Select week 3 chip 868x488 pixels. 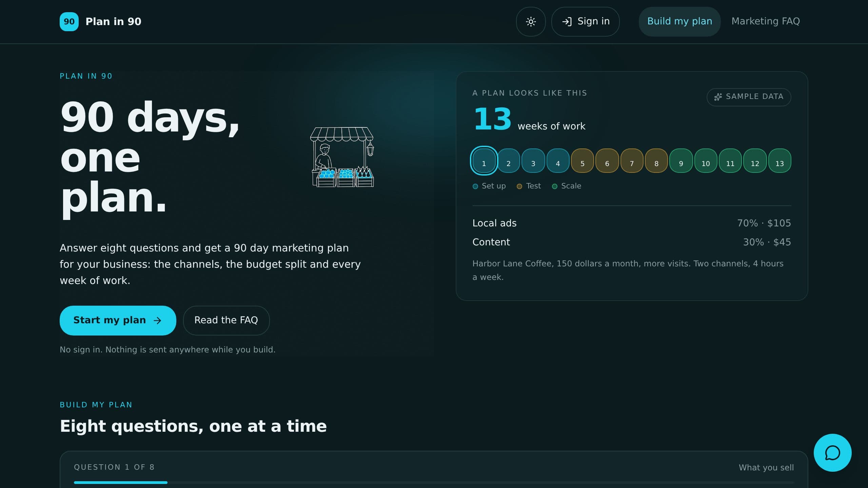[x=533, y=161]
